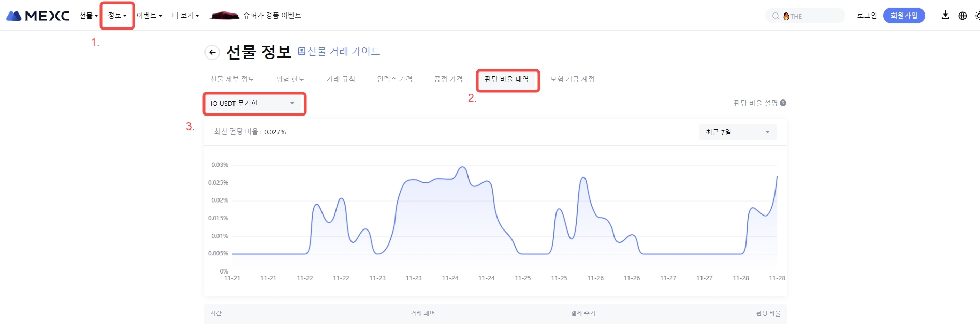Click the question mark by 펀딩 비율 설명

(x=783, y=103)
